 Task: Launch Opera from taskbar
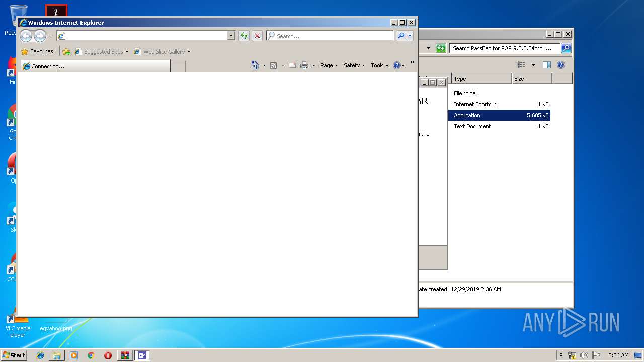(108, 355)
